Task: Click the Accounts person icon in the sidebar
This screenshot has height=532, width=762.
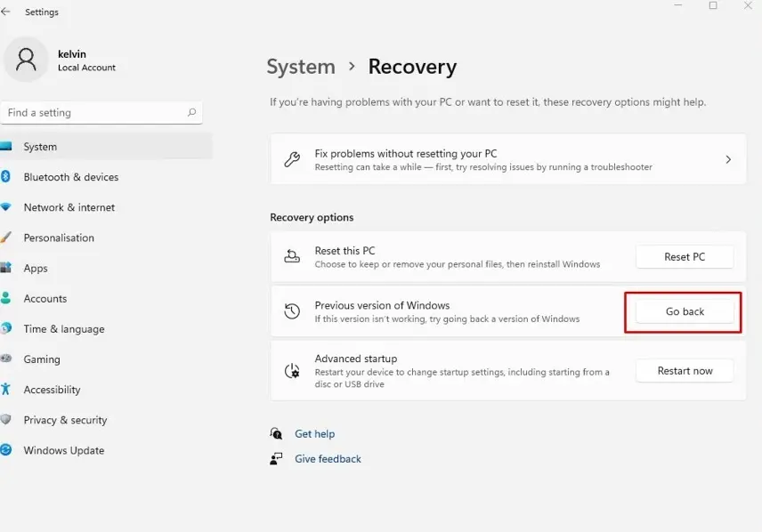Action: point(5,298)
